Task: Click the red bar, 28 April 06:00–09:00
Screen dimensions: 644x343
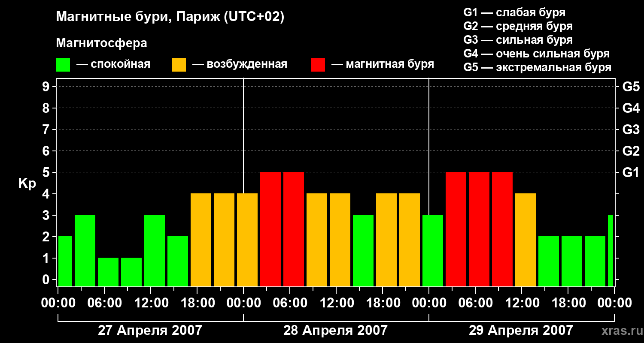Action: (x=294, y=229)
